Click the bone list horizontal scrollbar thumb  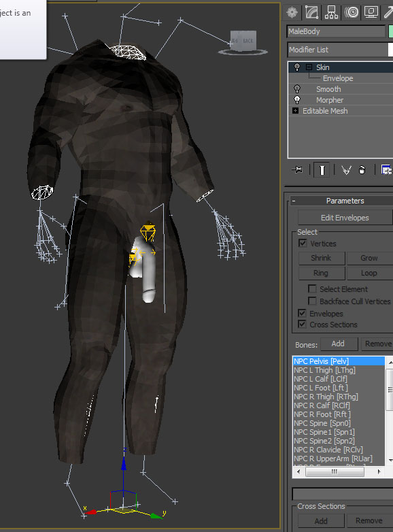[335, 471]
